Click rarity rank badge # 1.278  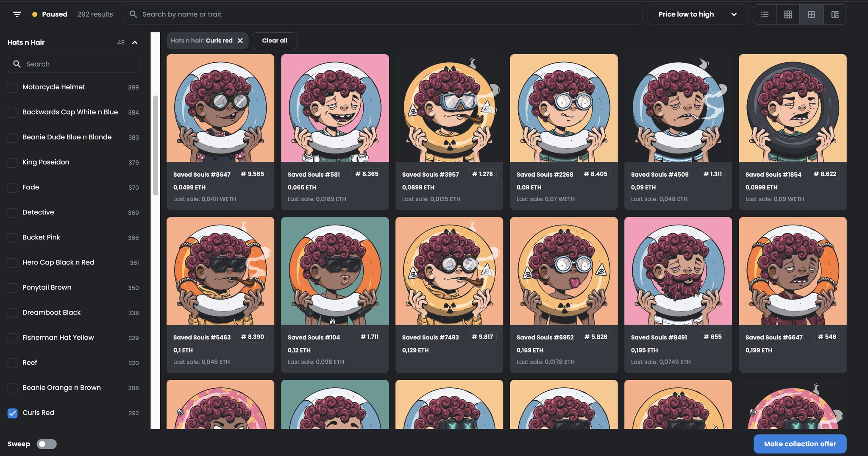[x=482, y=174]
